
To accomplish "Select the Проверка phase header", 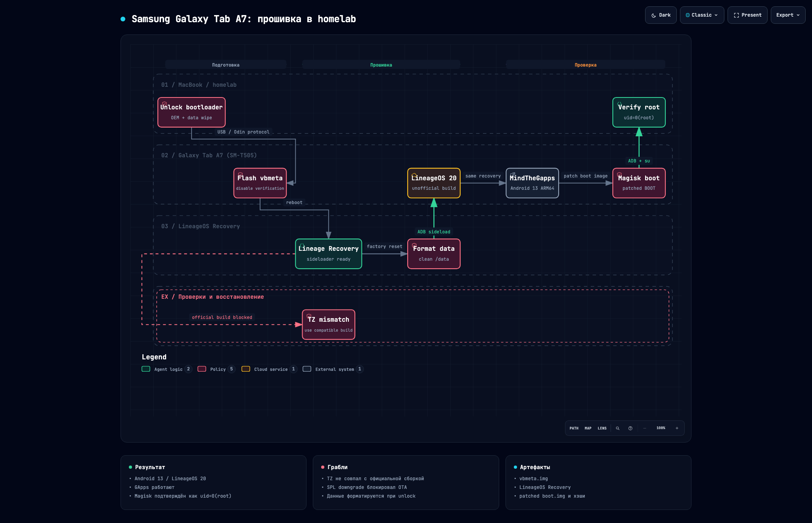I will pyautogui.click(x=586, y=65).
